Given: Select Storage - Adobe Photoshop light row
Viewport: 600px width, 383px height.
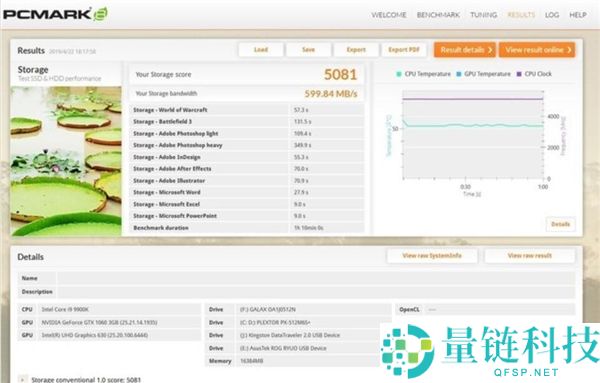Looking at the screenshot, I should pyautogui.click(x=247, y=134).
